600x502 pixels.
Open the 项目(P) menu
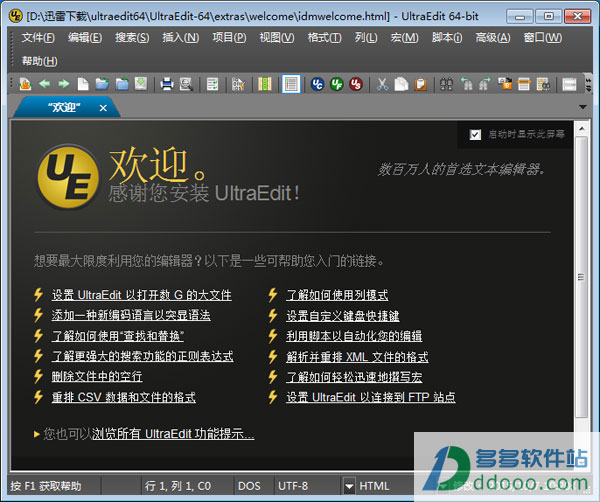(x=229, y=37)
